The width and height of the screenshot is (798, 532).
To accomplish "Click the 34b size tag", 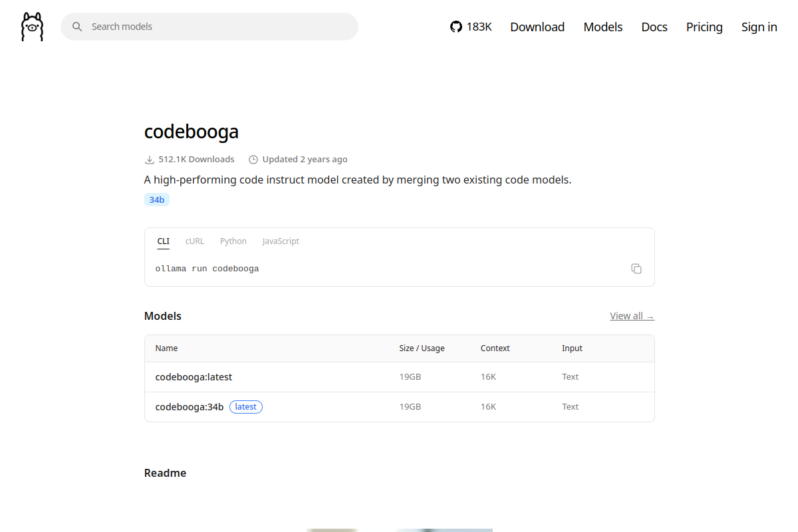I will click(x=157, y=199).
